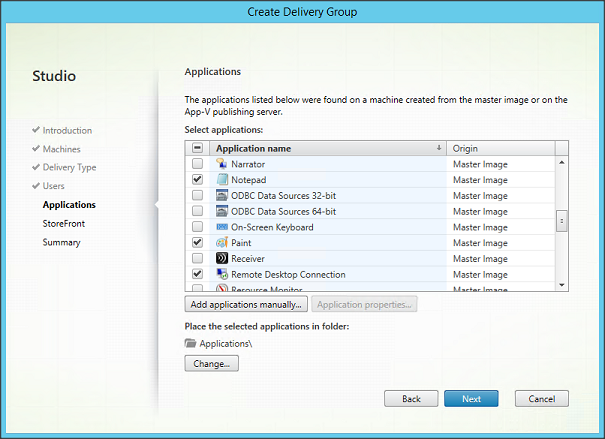Click the On-Screen Keyboard icon
Viewport: 605px width, 439px height.
(x=222, y=227)
